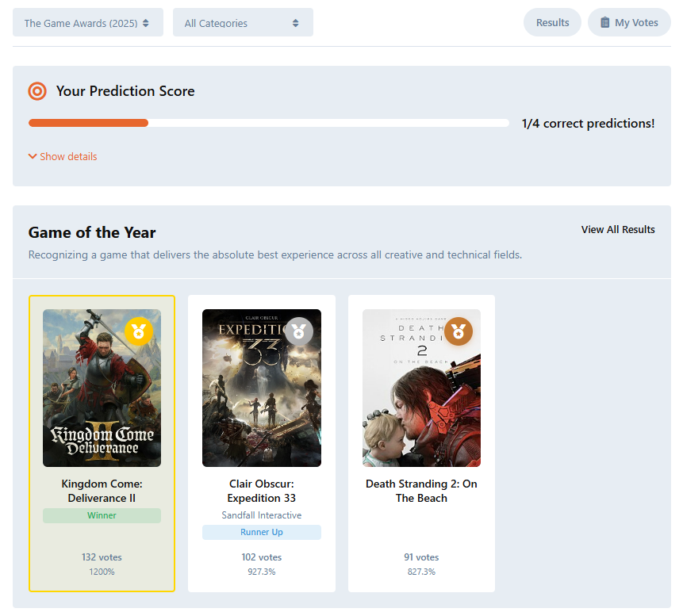This screenshot has height=616, width=683.
Task: Click the View All Results link
Action: (x=618, y=229)
